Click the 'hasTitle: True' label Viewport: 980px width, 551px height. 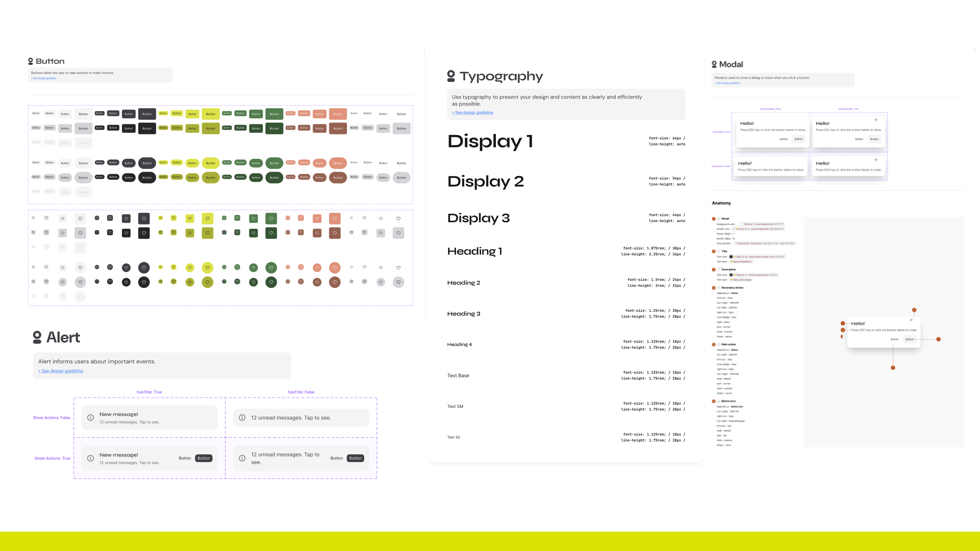click(x=150, y=392)
